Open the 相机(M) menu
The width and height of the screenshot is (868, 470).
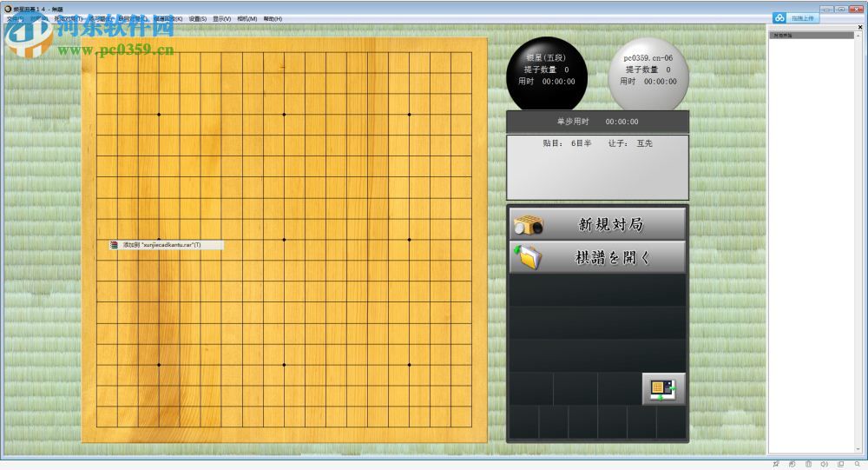247,19
